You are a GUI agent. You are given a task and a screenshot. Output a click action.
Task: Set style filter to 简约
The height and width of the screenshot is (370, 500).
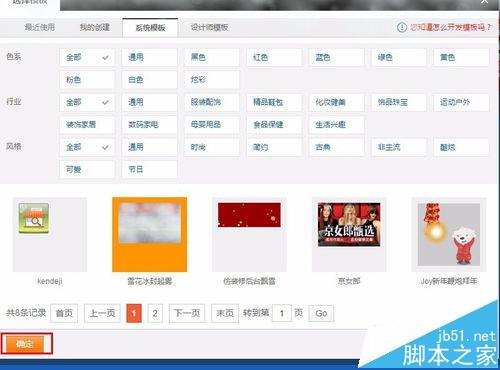274,147
